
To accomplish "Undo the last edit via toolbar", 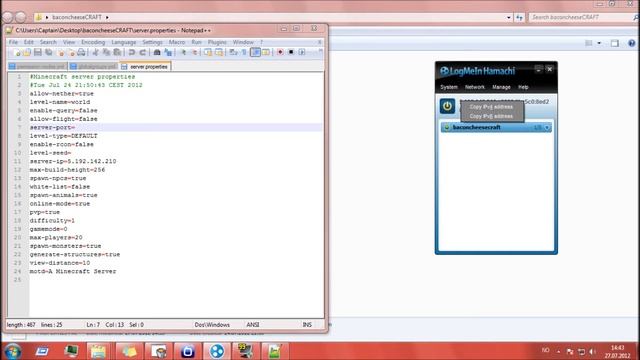I will [x=131, y=52].
